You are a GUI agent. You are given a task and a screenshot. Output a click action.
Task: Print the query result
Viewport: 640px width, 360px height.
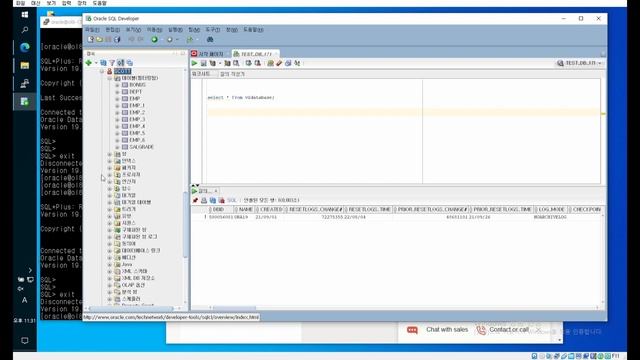tap(204, 200)
